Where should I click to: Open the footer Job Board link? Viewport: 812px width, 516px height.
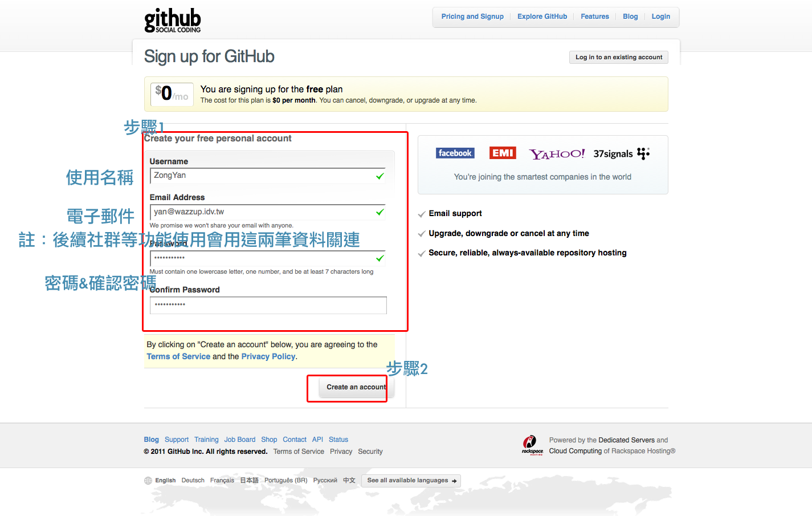tap(240, 440)
